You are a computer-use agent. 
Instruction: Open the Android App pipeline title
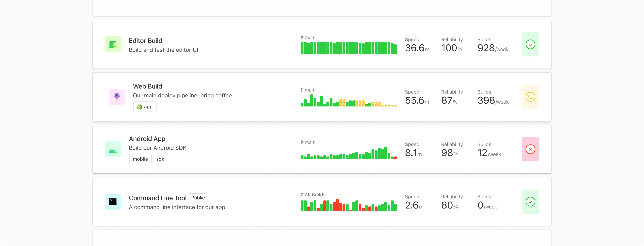(147, 139)
